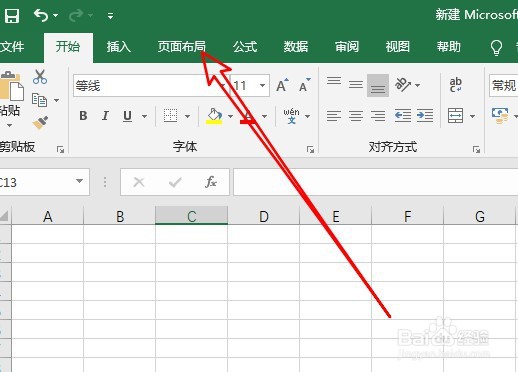Apply cell borders
Viewport: 518px width, 372px height.
(x=170, y=116)
